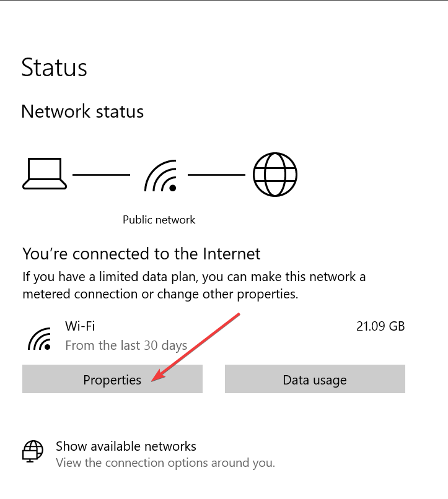This screenshot has height=499, width=448.
Task: Open the Data usage page
Action: (314, 380)
